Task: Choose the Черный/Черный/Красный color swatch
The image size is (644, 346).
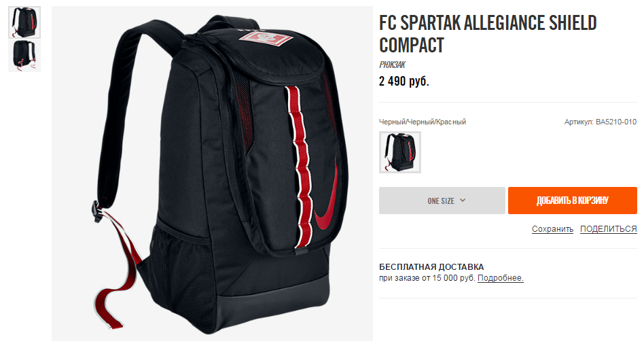Action: point(399,152)
